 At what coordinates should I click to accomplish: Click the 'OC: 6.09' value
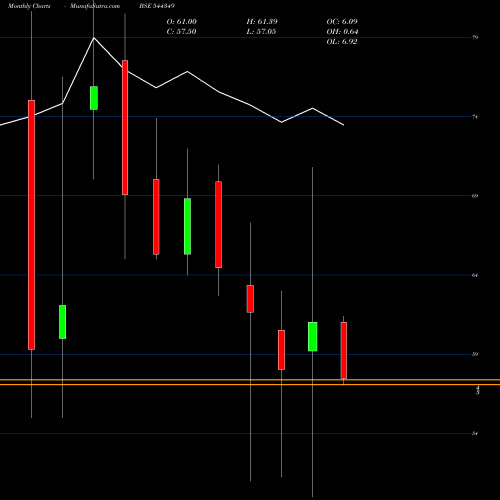[x=342, y=22]
